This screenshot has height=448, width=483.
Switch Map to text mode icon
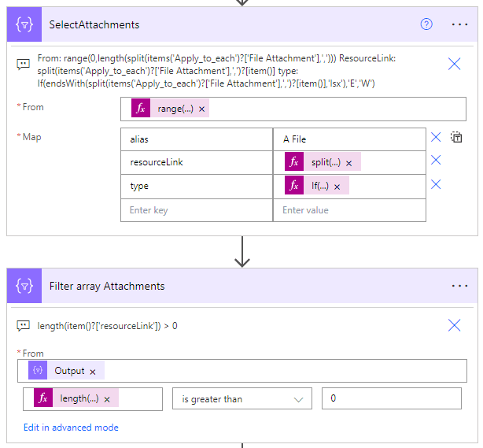pyautogui.click(x=456, y=137)
